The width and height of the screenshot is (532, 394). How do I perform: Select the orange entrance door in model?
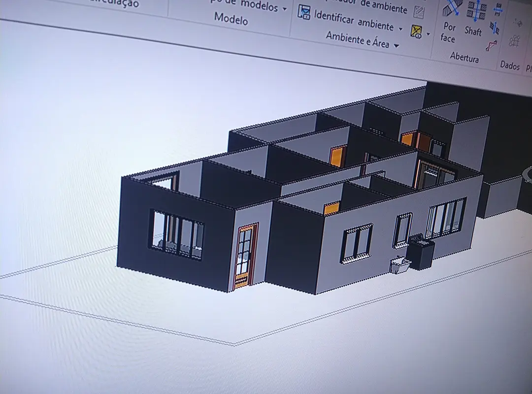pos(245,255)
